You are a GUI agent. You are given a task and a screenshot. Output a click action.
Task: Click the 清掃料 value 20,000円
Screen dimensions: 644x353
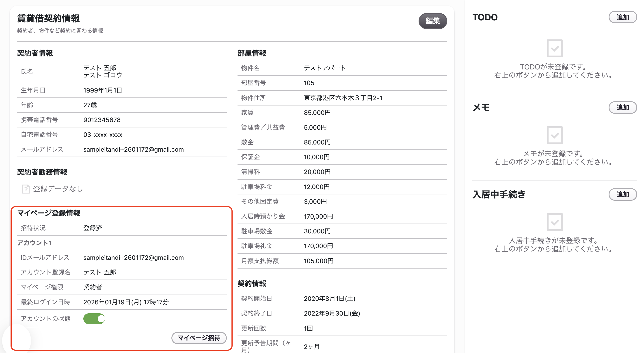317,172
